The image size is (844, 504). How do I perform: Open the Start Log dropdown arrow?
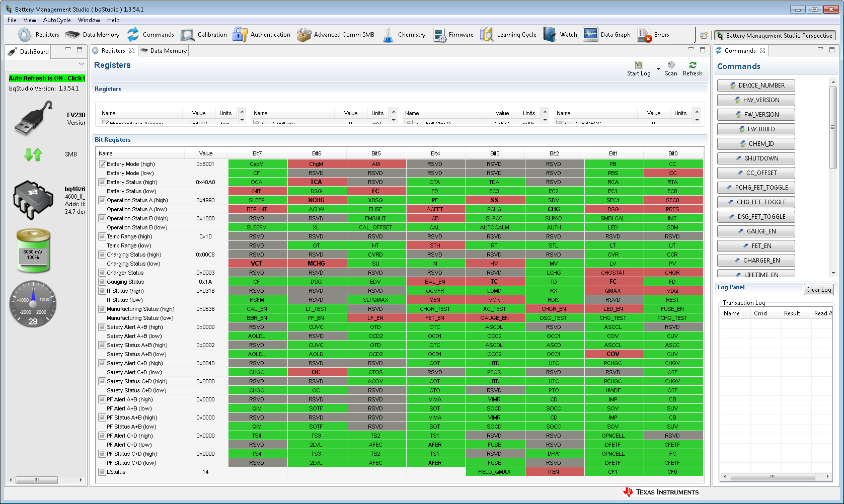[658, 68]
